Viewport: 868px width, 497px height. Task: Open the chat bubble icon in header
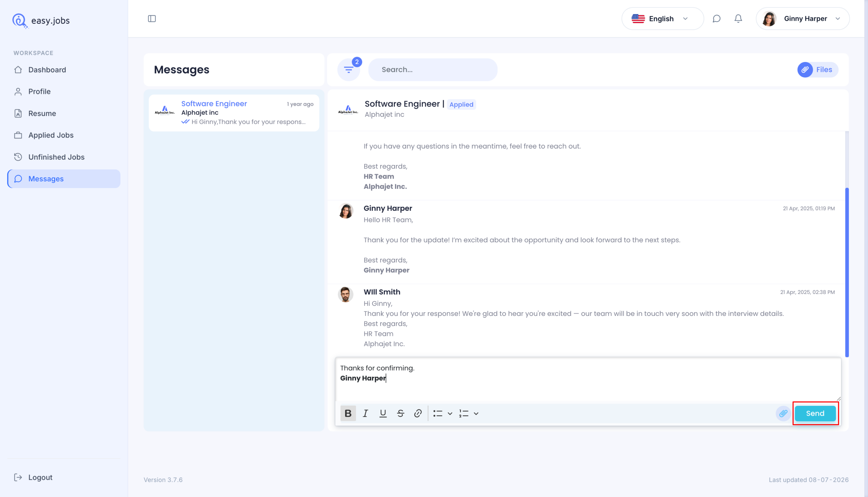coord(716,18)
